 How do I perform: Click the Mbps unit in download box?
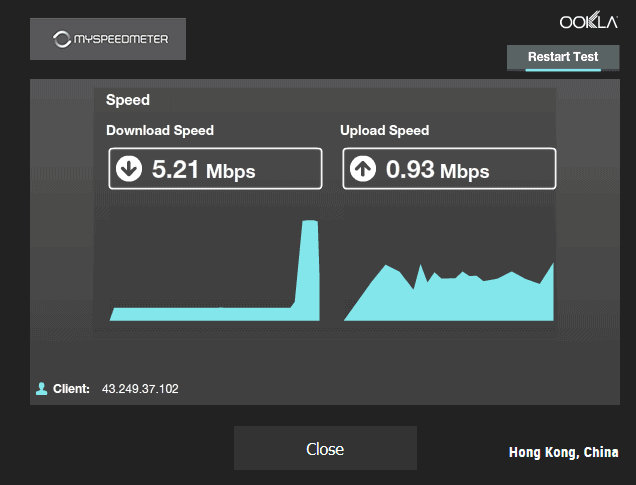click(230, 172)
